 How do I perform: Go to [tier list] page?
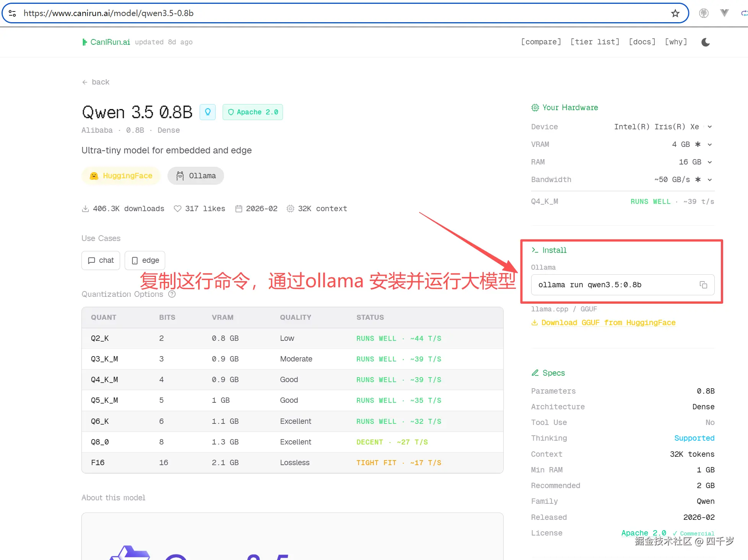click(x=595, y=42)
